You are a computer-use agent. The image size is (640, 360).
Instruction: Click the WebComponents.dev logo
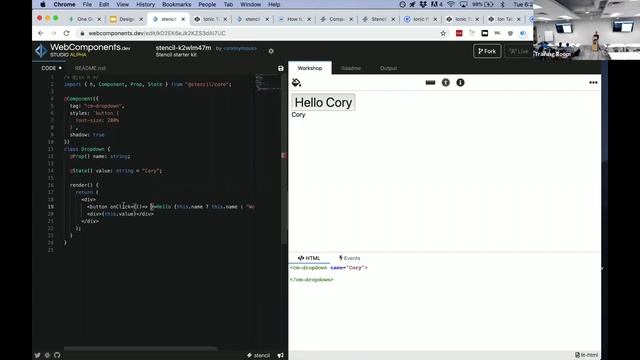[82, 50]
